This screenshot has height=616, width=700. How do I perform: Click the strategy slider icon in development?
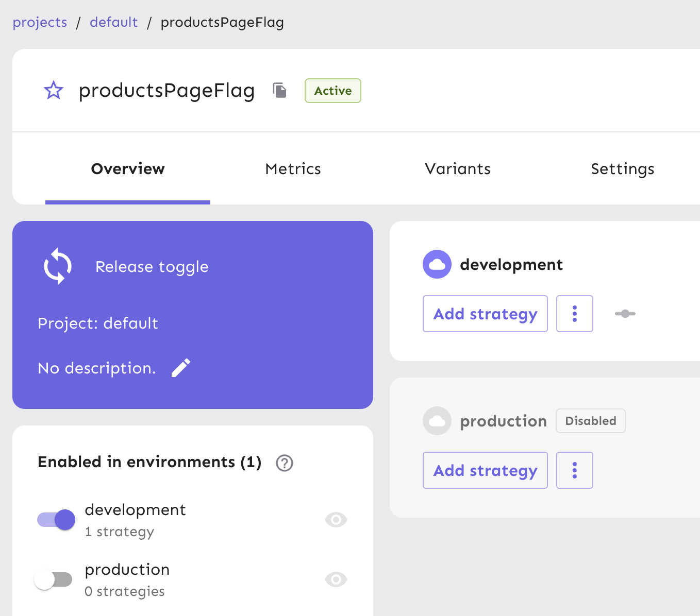point(625,314)
